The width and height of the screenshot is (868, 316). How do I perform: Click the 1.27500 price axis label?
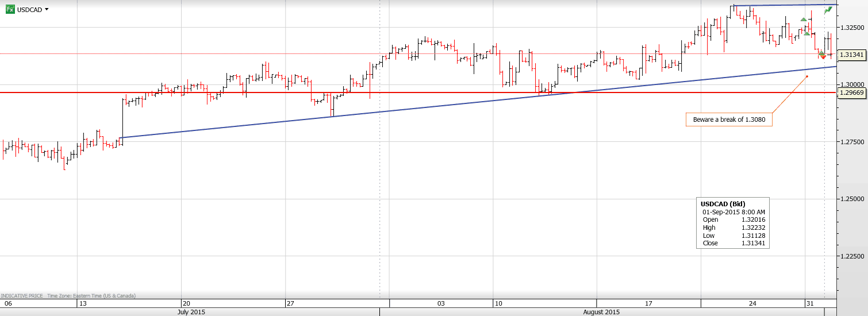pyautogui.click(x=852, y=141)
